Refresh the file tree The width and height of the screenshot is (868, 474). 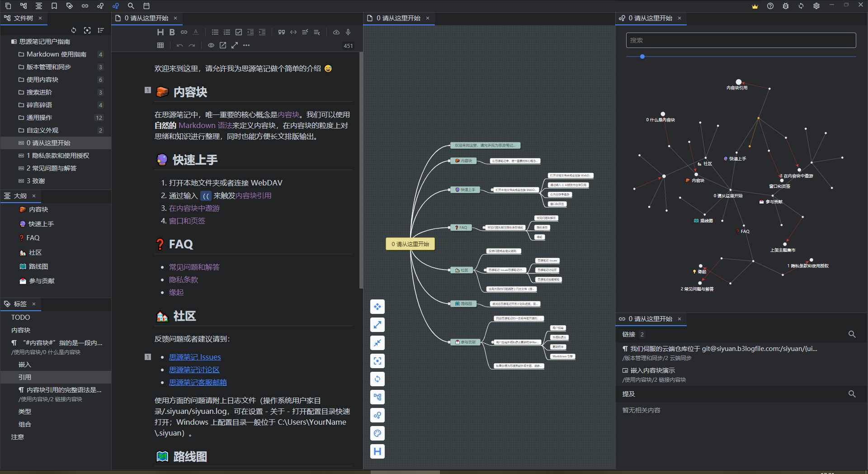(x=74, y=30)
